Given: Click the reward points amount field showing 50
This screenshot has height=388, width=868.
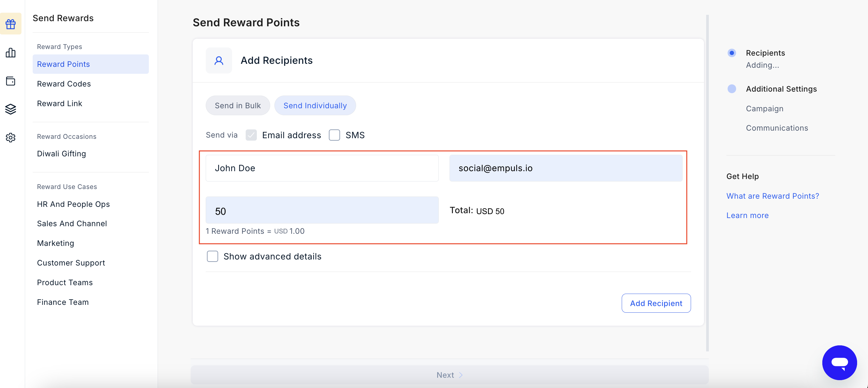Looking at the screenshot, I should (x=322, y=210).
